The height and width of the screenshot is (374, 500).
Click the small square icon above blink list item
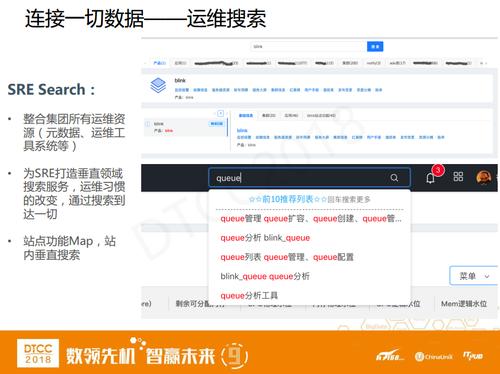click(220, 113)
